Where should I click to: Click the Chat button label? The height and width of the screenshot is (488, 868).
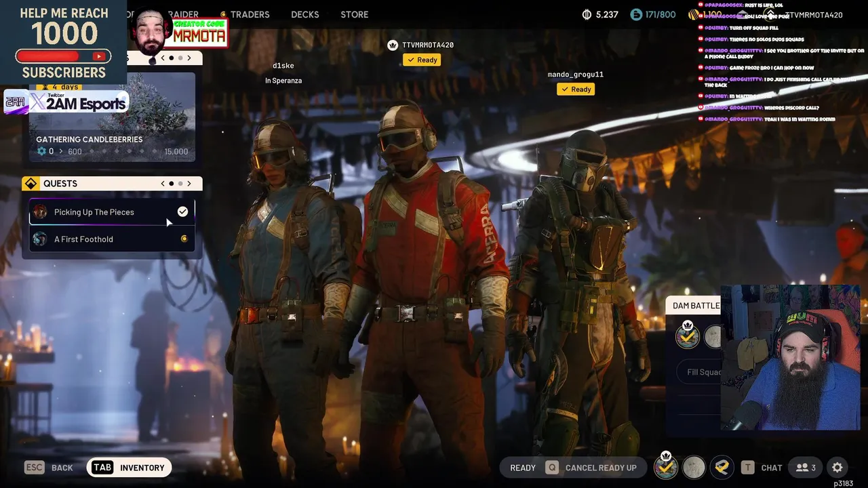[772, 468]
